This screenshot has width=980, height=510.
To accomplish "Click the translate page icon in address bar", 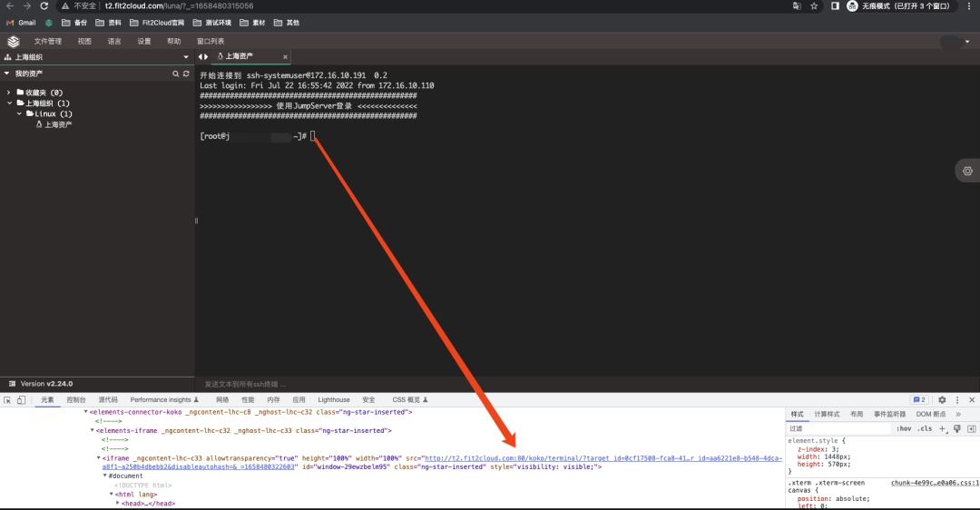I will (797, 5).
